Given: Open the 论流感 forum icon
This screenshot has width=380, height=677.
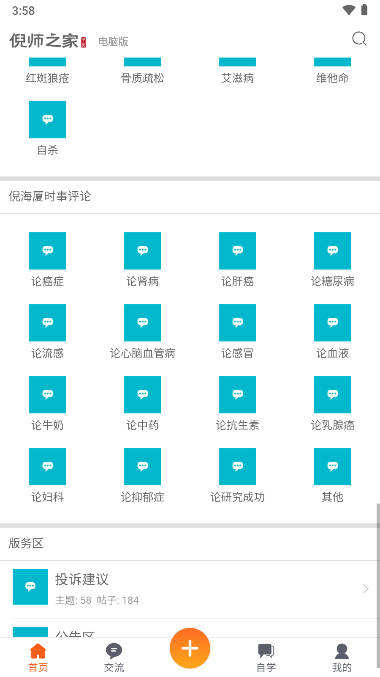Looking at the screenshot, I should coord(48,323).
